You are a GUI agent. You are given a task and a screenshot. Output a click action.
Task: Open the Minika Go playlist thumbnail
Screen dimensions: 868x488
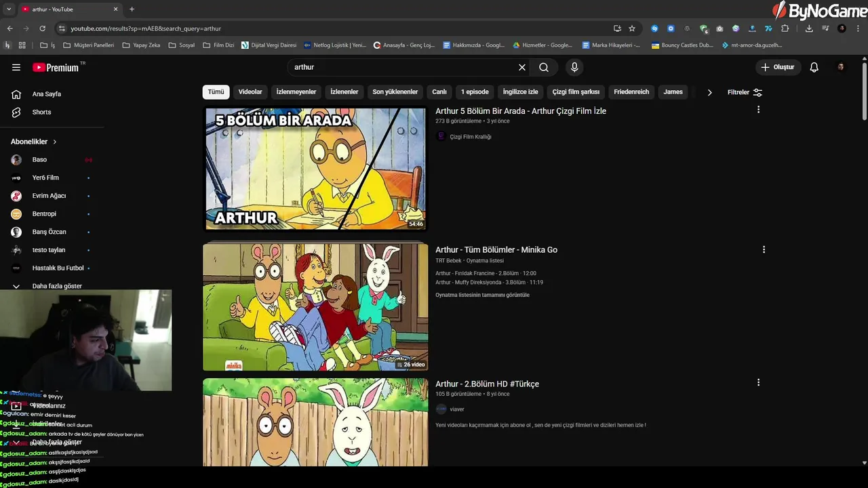point(315,306)
